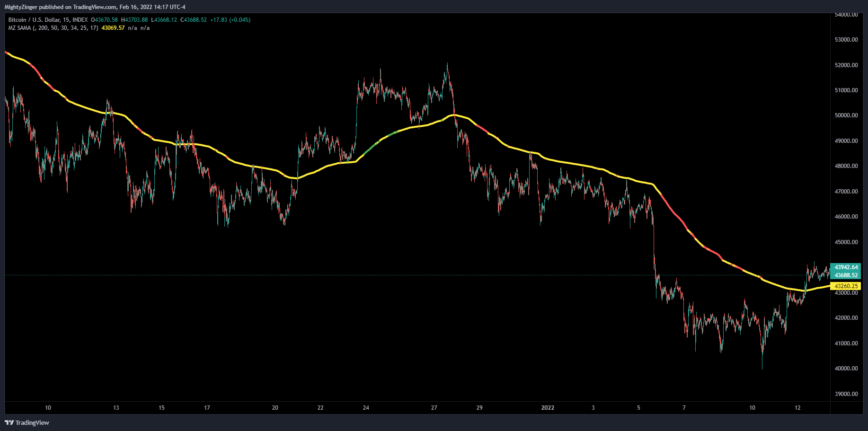Click date label 27 on time axis
The height and width of the screenshot is (431, 868).
click(434, 408)
